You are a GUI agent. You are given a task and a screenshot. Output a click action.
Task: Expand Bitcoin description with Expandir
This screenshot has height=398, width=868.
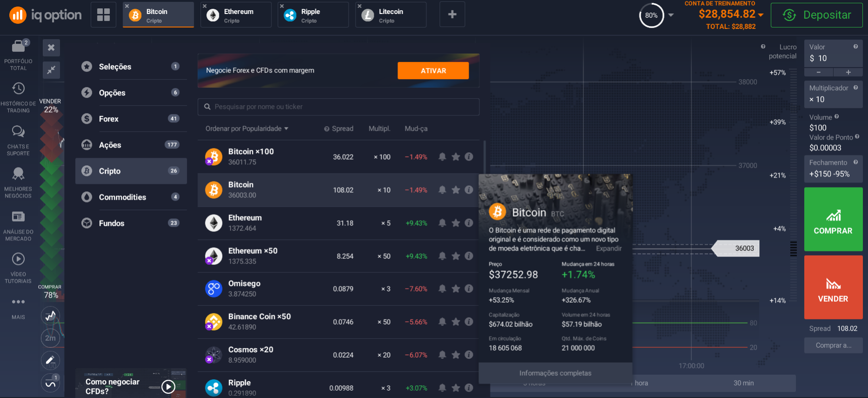coord(609,249)
